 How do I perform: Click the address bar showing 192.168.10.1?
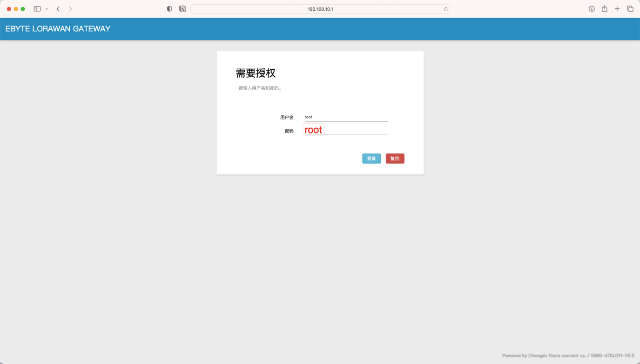coord(320,8)
